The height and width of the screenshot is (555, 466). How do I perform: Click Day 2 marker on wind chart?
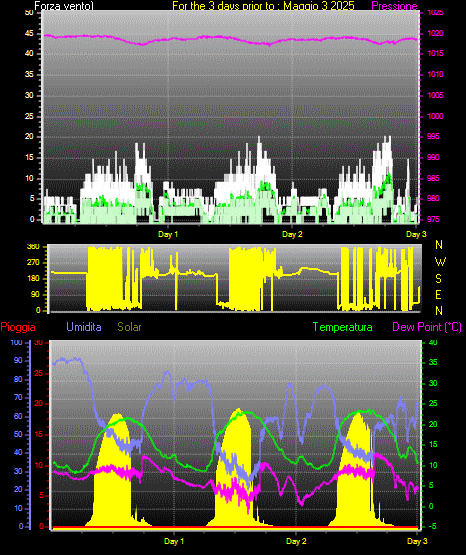tap(292, 234)
